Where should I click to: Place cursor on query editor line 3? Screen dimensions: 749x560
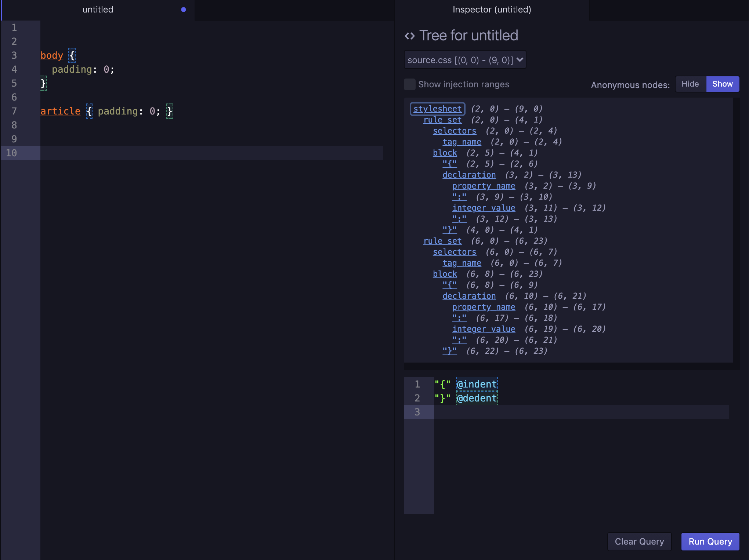click(581, 412)
